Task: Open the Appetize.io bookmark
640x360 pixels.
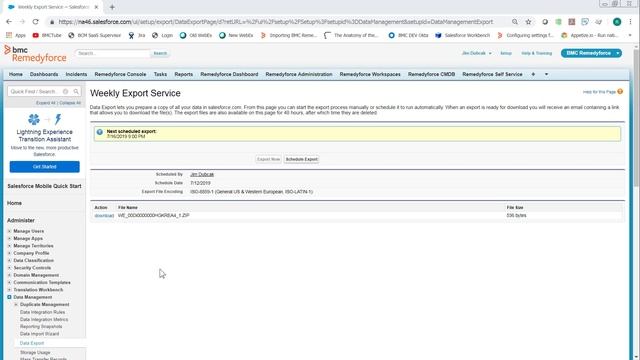Action: click(x=589, y=36)
